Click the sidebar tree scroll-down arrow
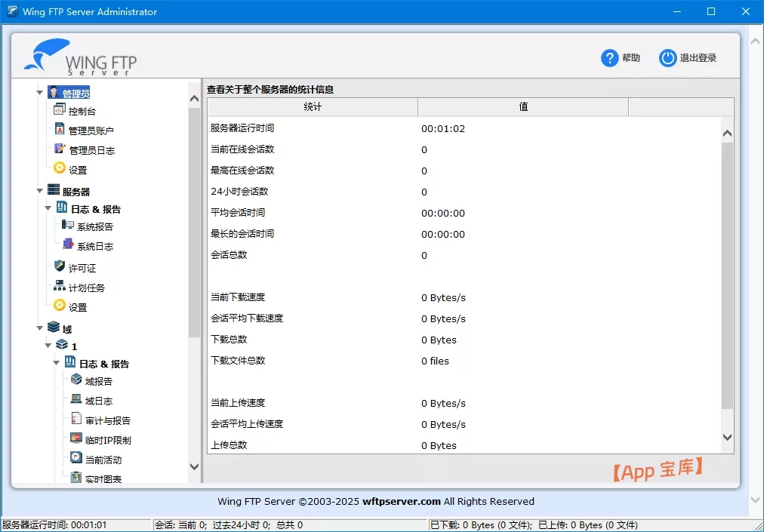Screen dimensions: 764x532 coord(194,467)
